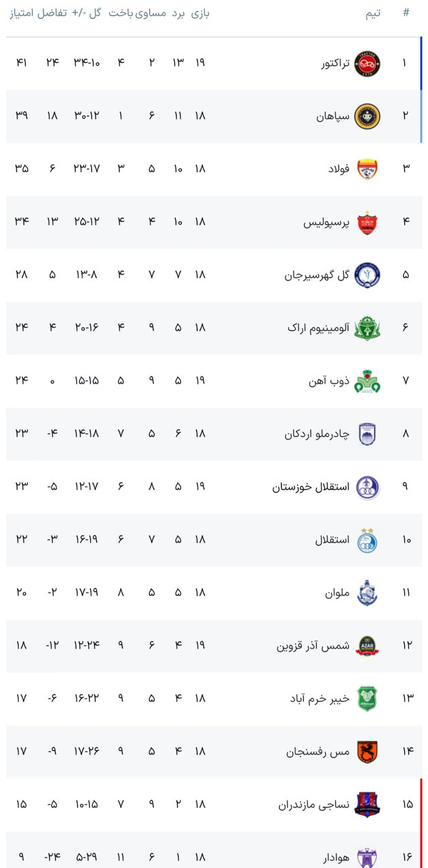Click the Sepahan (سپاهان) club logo
This screenshot has width=428, height=868.
[x=368, y=116]
